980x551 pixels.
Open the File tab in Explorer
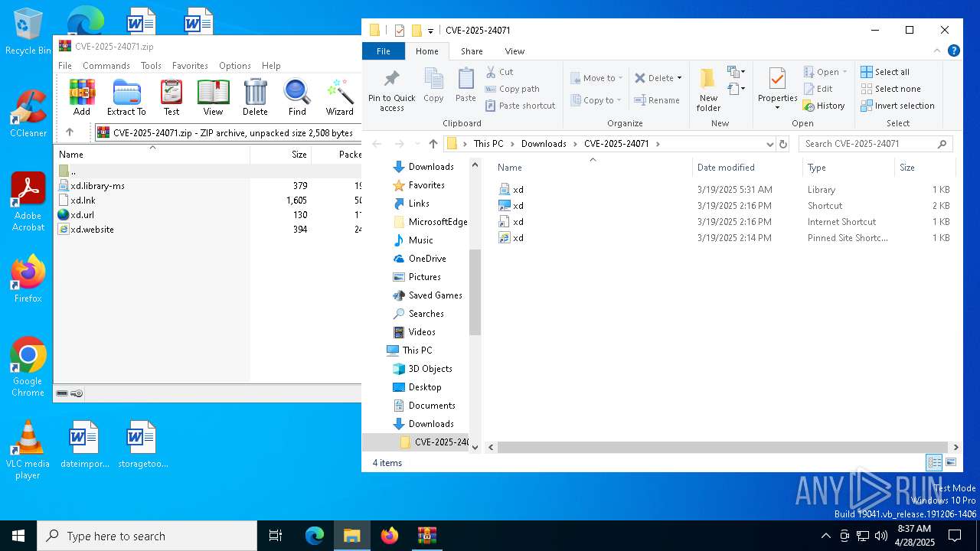(x=384, y=51)
